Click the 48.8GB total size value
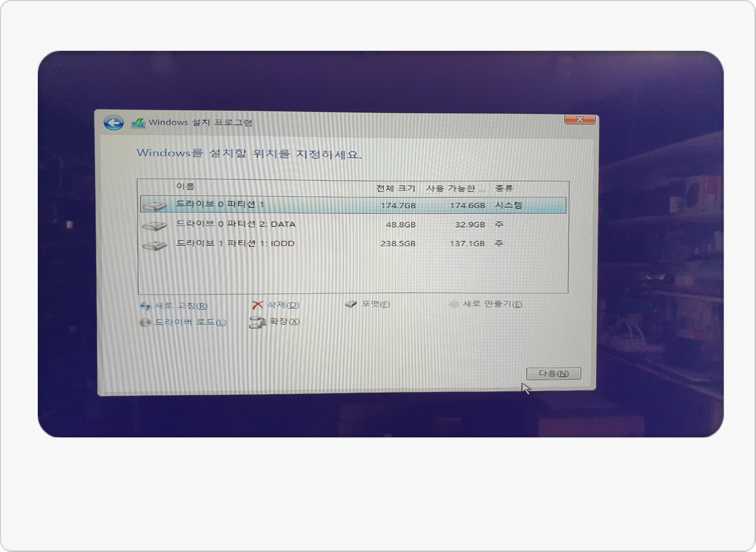This screenshot has height=552, width=756. (x=400, y=225)
